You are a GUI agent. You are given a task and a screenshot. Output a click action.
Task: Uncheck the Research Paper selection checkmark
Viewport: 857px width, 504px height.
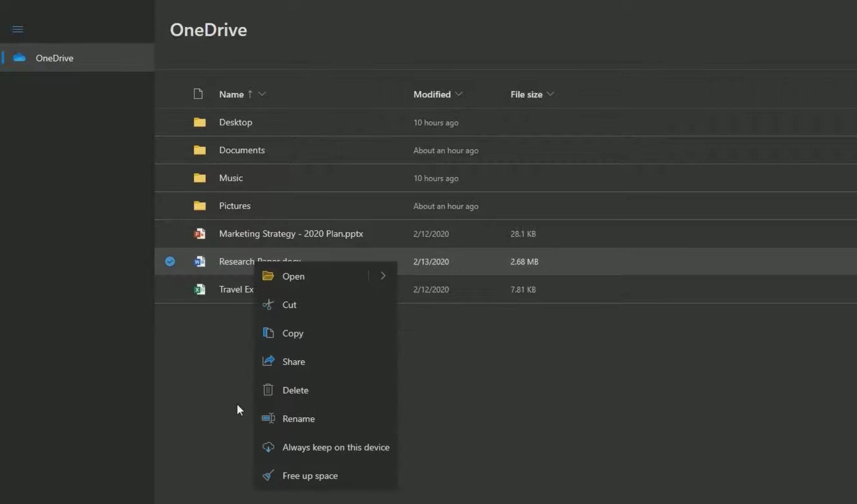click(170, 261)
